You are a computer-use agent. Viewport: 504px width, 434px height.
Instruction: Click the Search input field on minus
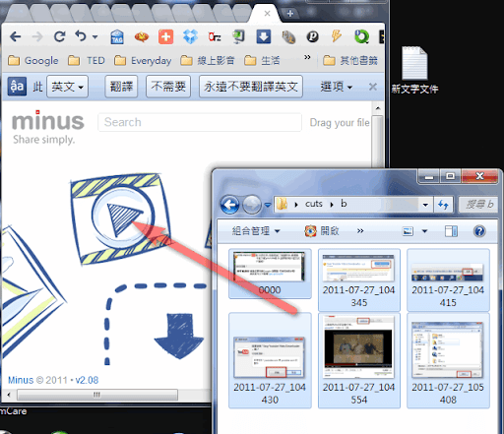pos(200,122)
